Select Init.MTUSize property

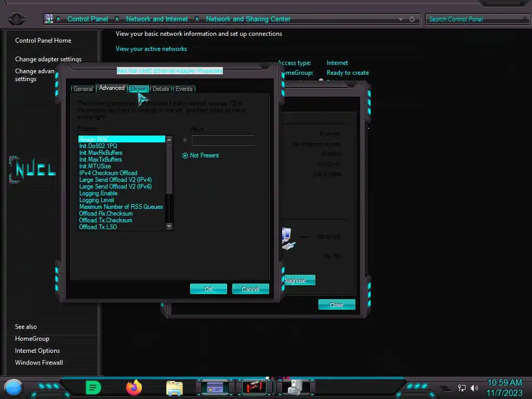[122, 166]
